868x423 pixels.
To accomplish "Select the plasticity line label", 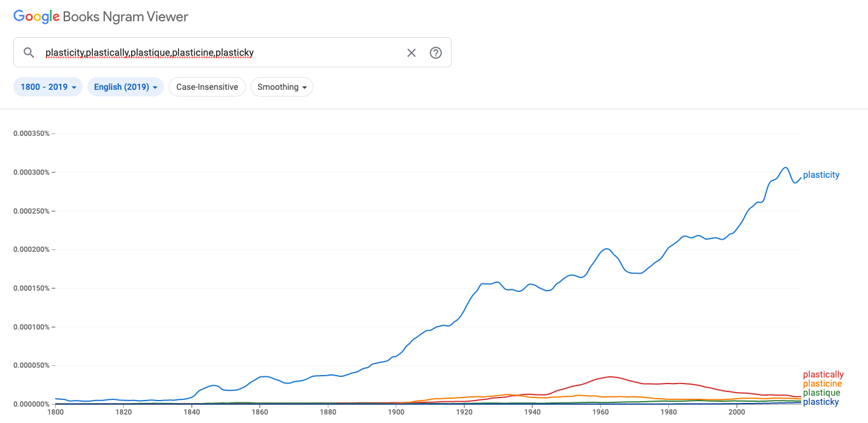I will pyautogui.click(x=821, y=175).
